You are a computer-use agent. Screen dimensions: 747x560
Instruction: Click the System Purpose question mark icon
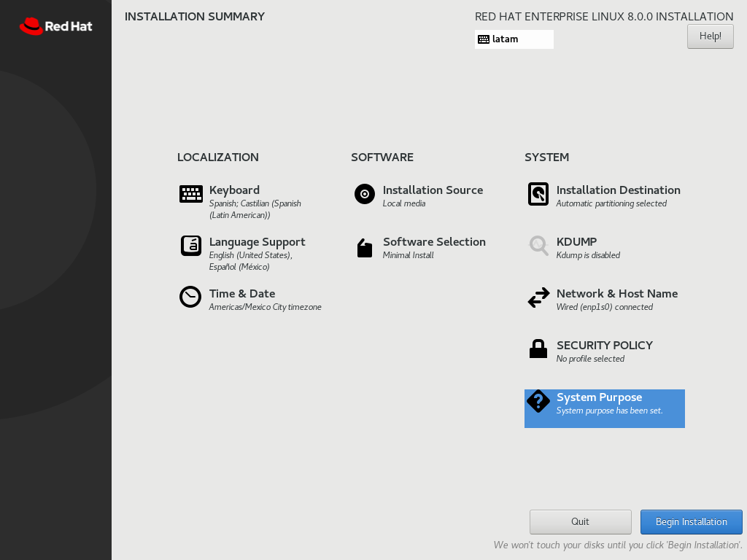pyautogui.click(x=538, y=401)
